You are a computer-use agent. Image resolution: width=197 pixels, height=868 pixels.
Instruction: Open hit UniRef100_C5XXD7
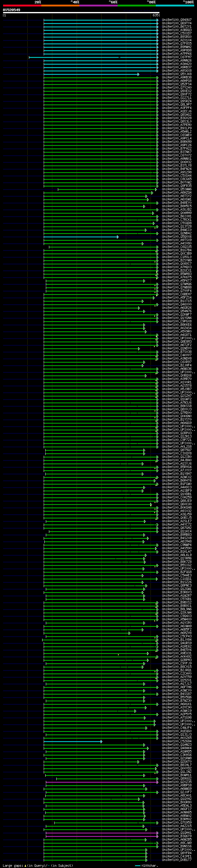(177, 33)
